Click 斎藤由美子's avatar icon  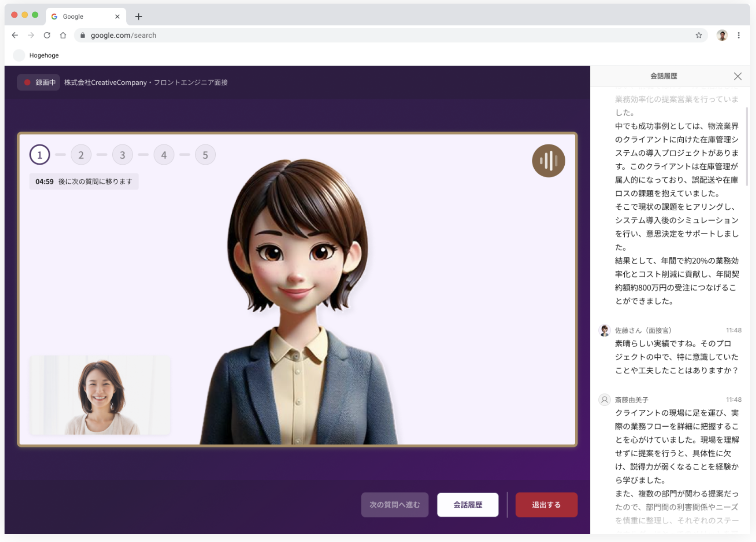(604, 400)
